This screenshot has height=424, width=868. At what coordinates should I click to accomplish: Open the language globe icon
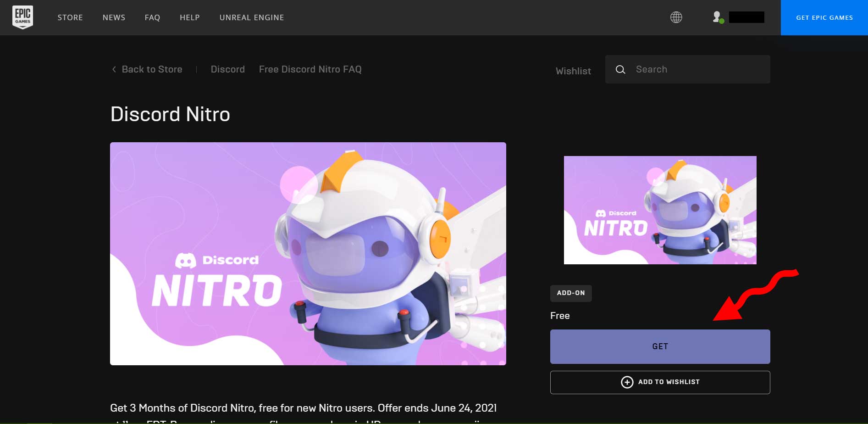click(676, 17)
